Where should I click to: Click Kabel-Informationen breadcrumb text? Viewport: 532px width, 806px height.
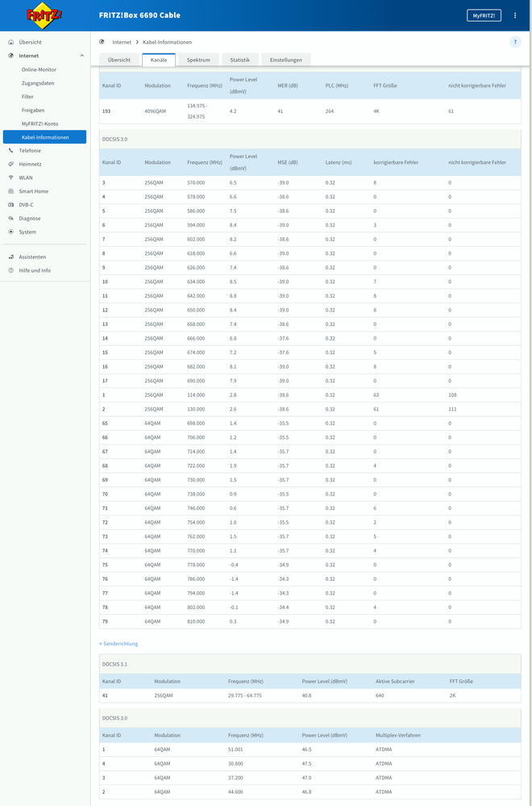pos(168,42)
